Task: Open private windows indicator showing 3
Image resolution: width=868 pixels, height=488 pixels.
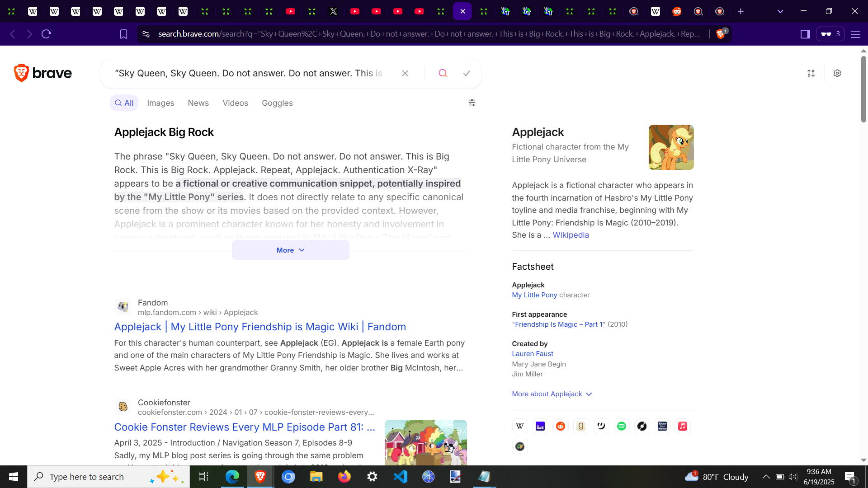Action: click(x=830, y=34)
